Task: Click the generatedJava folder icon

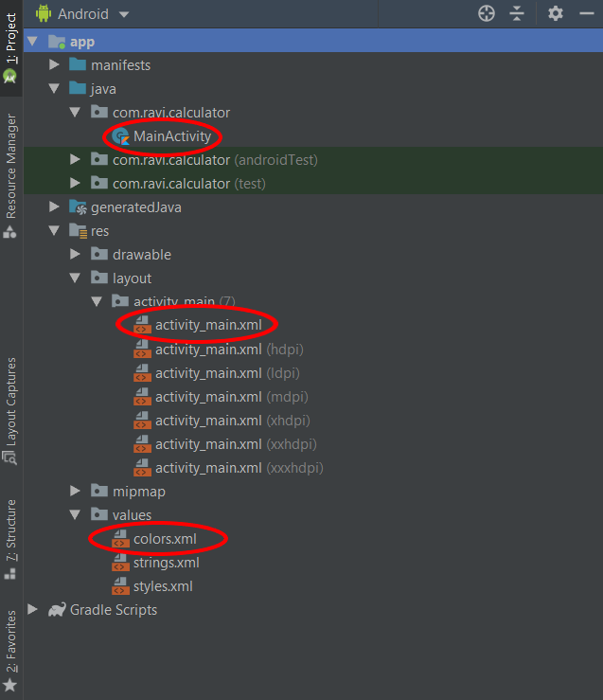Action: [78, 207]
